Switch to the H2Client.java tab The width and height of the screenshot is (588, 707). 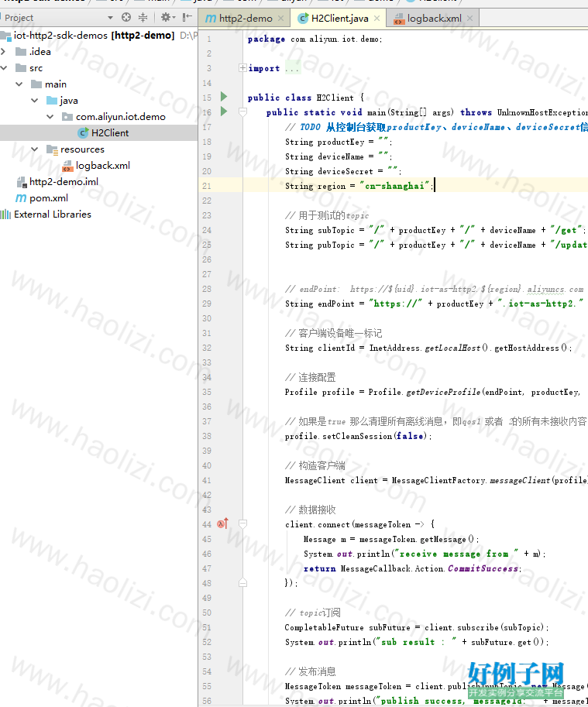click(x=339, y=19)
